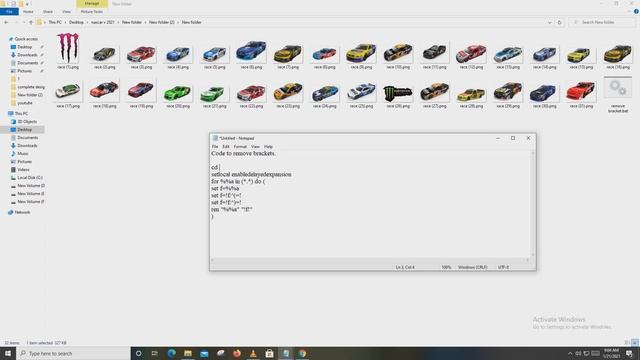The height and width of the screenshot is (360, 640).
Task: Click the Explorer Back arrow
Action: (x=6, y=22)
